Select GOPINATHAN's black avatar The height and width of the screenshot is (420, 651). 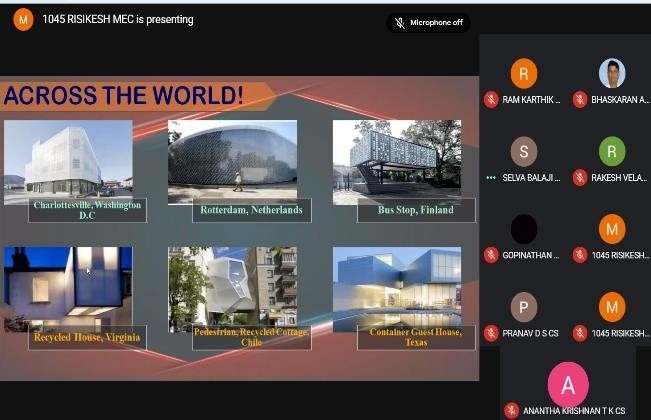[x=524, y=229]
